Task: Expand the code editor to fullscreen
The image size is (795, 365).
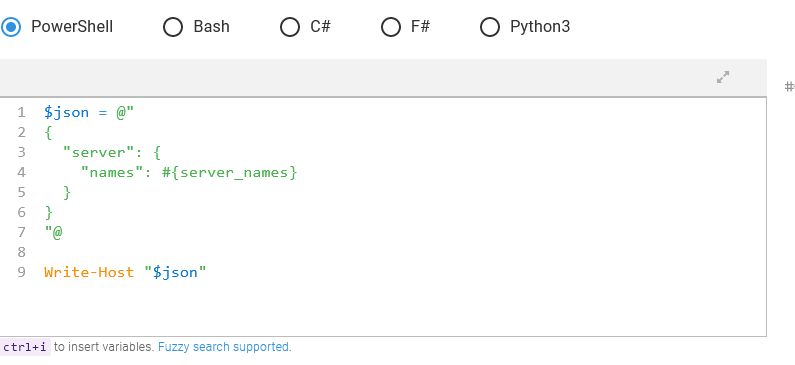Action: pyautogui.click(x=723, y=77)
